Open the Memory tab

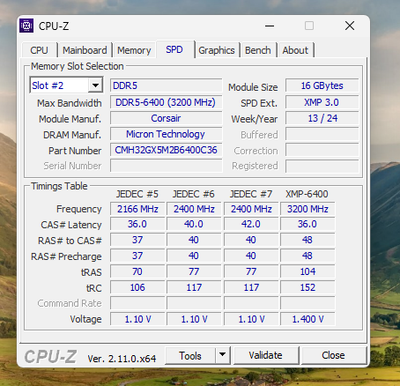coord(134,50)
